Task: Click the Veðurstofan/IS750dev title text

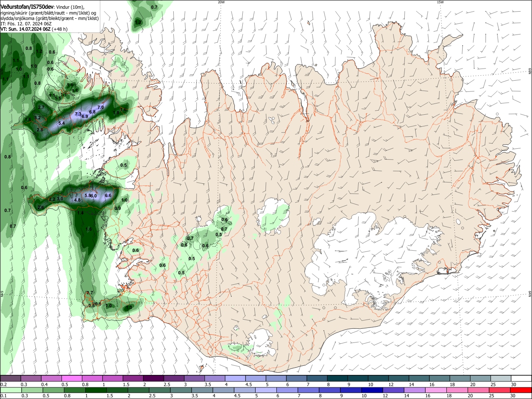Action: [27, 7]
